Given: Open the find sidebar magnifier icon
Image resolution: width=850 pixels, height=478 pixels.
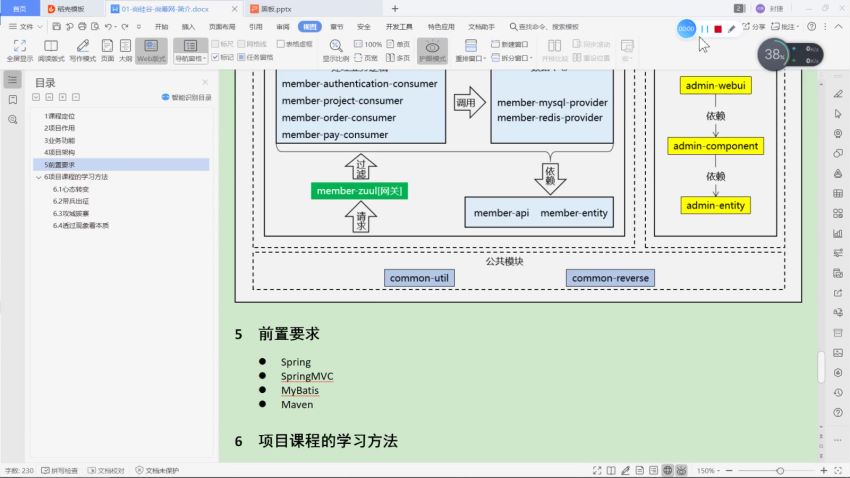Looking at the screenshot, I should coord(12,120).
